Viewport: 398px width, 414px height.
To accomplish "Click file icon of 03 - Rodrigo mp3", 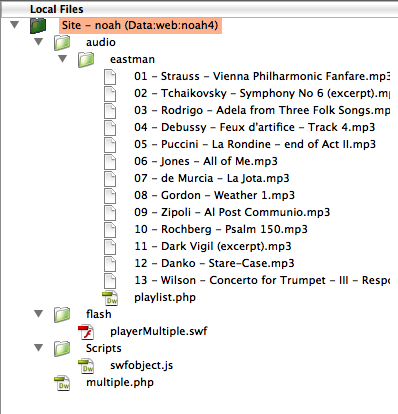I will pos(110,111).
